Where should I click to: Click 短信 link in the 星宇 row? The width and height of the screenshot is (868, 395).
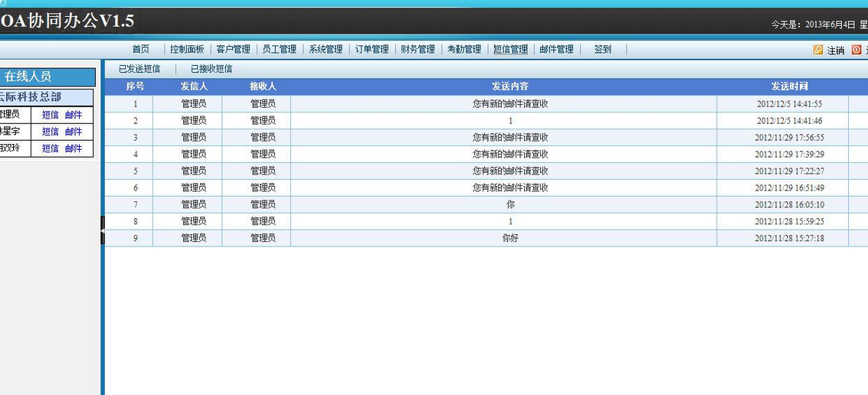coord(51,132)
